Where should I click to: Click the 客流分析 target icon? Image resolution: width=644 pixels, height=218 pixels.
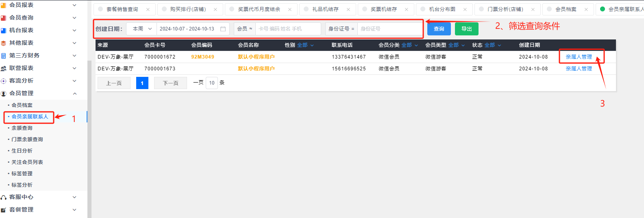[x=3, y=81]
